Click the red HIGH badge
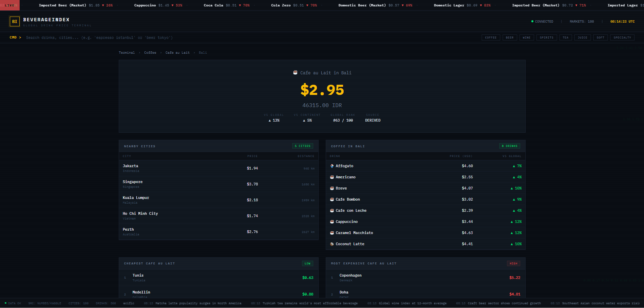The image size is (644, 308). coord(513,263)
